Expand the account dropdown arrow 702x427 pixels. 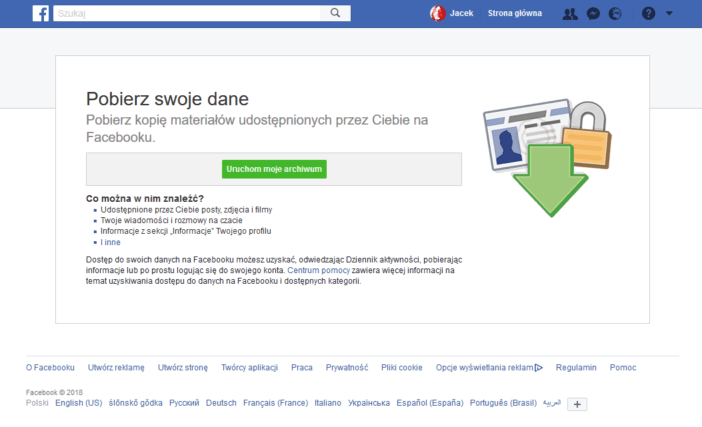tap(669, 13)
